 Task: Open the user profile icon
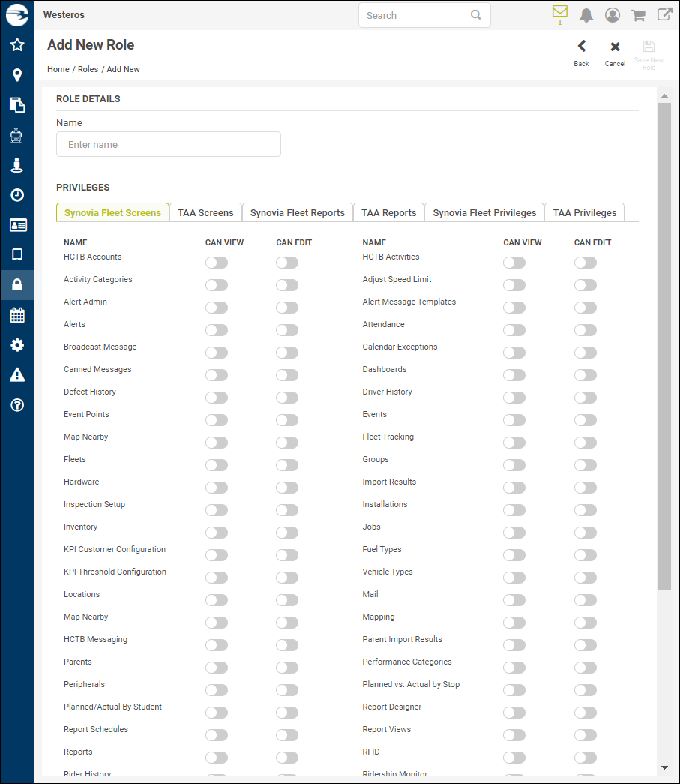[613, 15]
